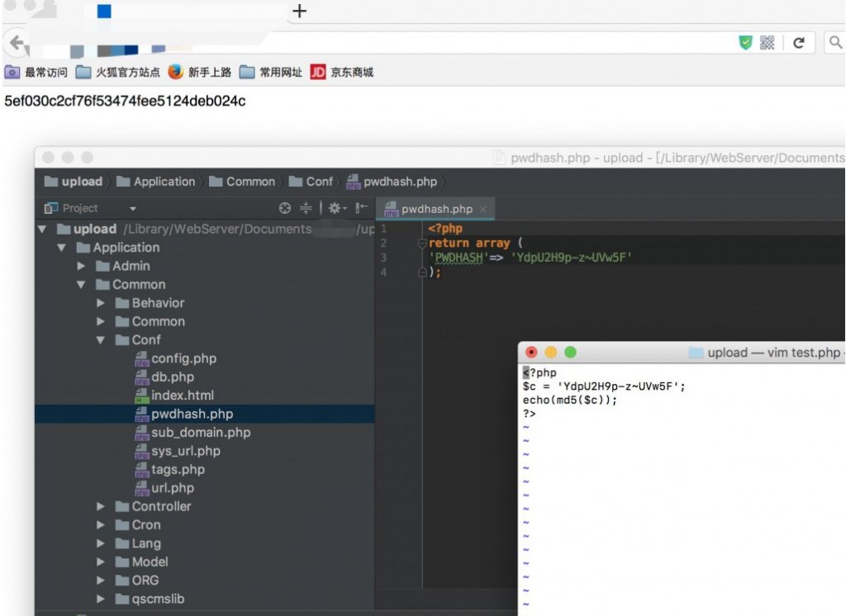Image resolution: width=846 pixels, height=616 pixels.
Task: Select upload in the IDE breadcrumb bar
Action: pyautogui.click(x=74, y=182)
